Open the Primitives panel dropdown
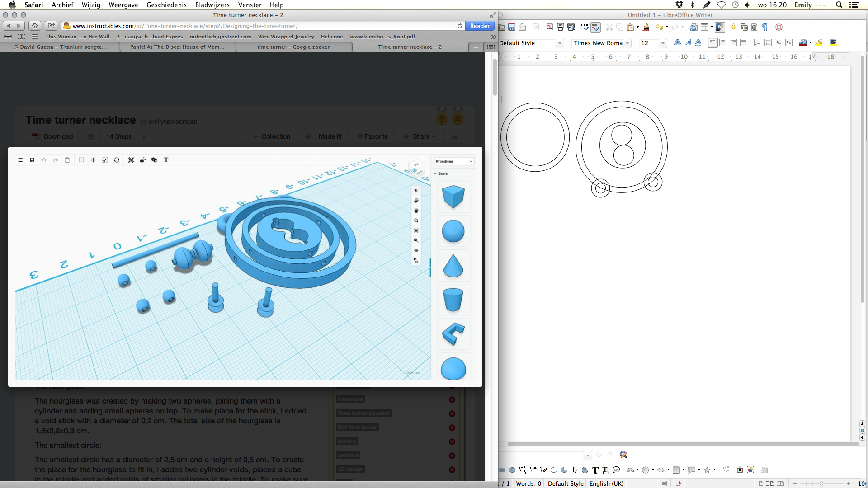Viewport: 868px width, 488px height. [454, 161]
